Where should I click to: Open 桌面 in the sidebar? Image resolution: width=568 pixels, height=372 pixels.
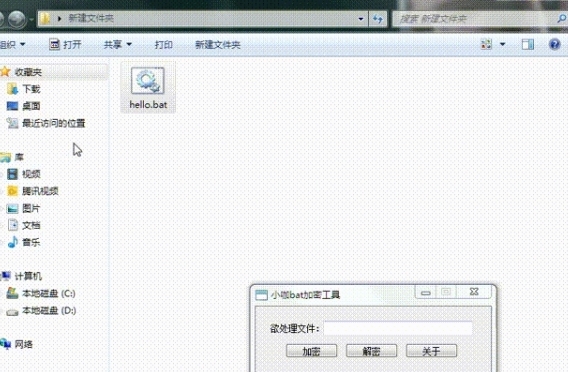(x=24, y=106)
